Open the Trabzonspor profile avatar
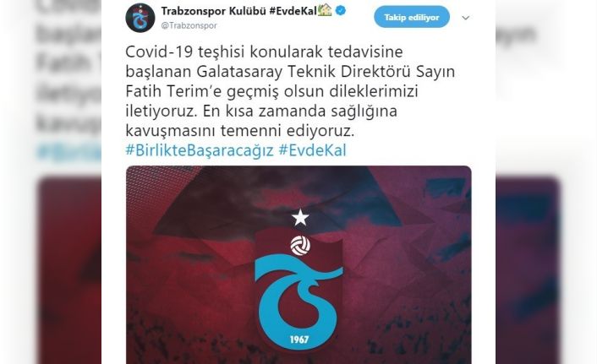Screen dimensions: 597x364 point(140,18)
